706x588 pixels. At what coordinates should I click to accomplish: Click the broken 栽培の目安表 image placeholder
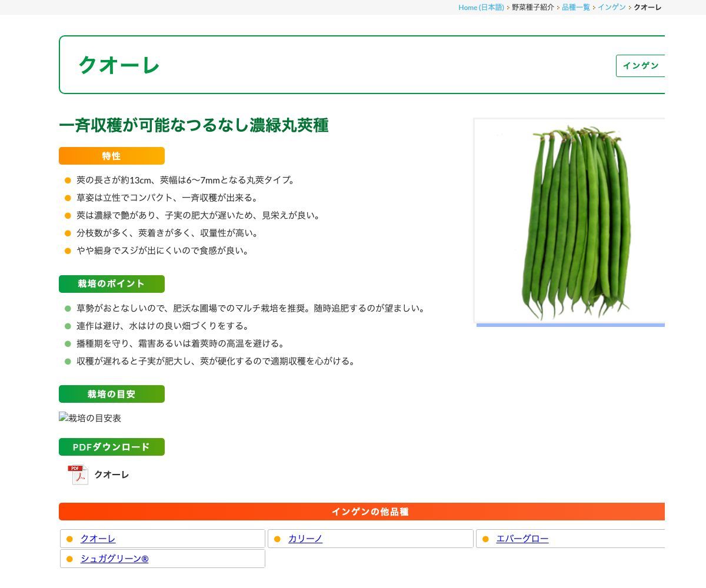point(90,418)
